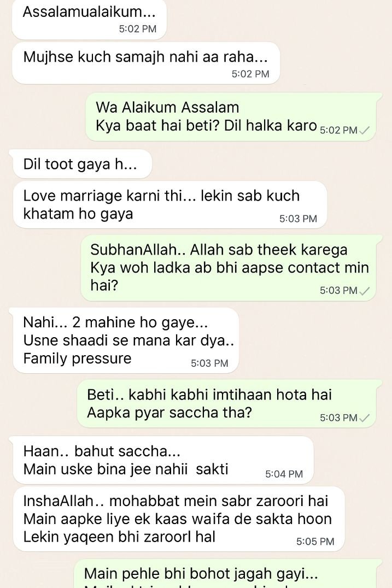Click the tick on 'Aapka pyar saccha tha?'

pos(364,418)
